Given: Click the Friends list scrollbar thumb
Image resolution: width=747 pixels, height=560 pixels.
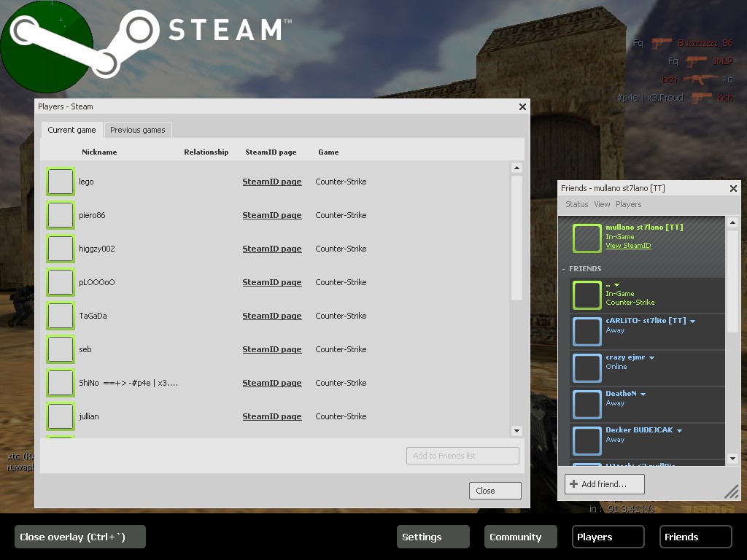Looking at the screenshot, I should [732, 281].
